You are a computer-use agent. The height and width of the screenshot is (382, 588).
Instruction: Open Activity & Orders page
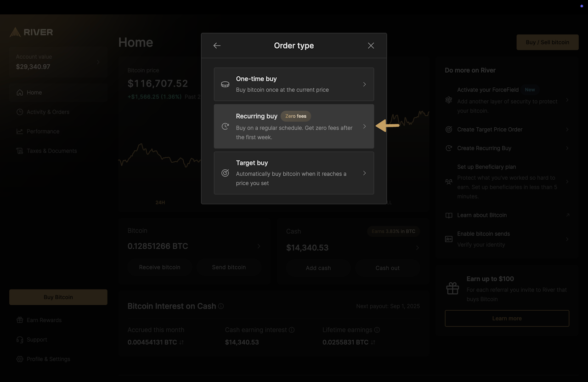tap(48, 112)
